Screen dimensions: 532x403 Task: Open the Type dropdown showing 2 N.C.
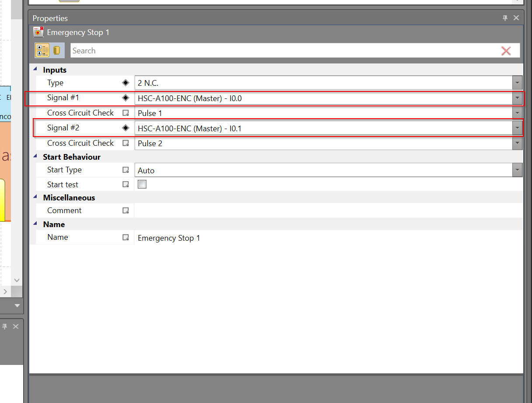[x=518, y=83]
